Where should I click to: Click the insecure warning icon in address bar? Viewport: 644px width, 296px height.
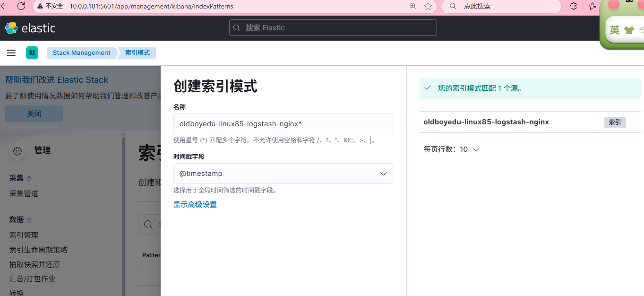coord(41,6)
